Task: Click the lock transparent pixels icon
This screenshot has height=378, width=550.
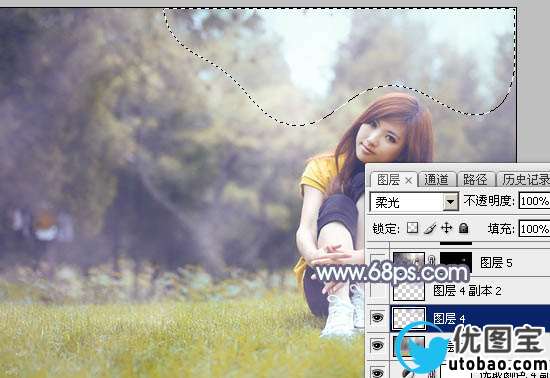Action: (412, 228)
